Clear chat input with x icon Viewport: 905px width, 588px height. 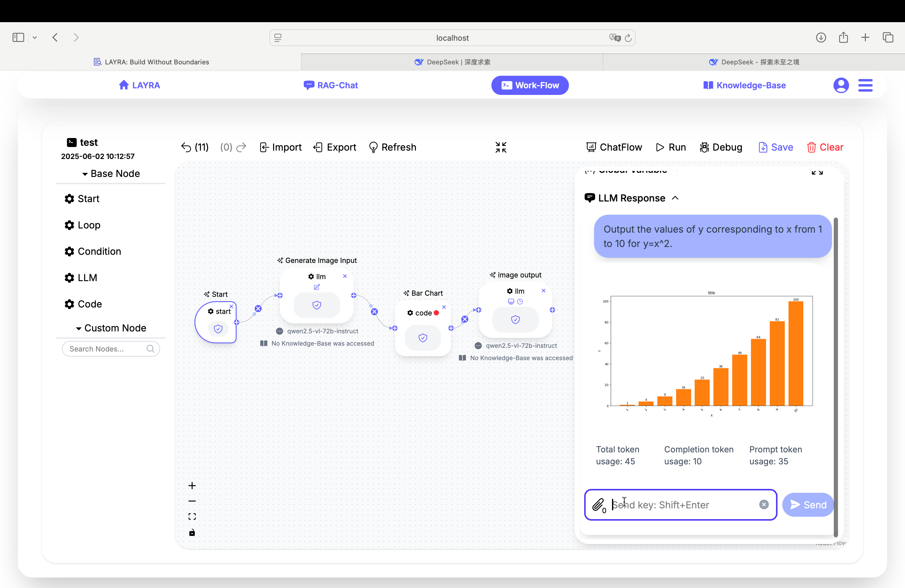click(763, 504)
